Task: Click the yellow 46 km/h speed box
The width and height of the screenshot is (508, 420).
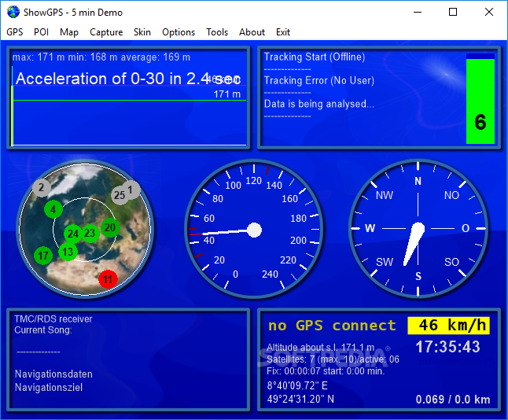Action: (x=448, y=326)
